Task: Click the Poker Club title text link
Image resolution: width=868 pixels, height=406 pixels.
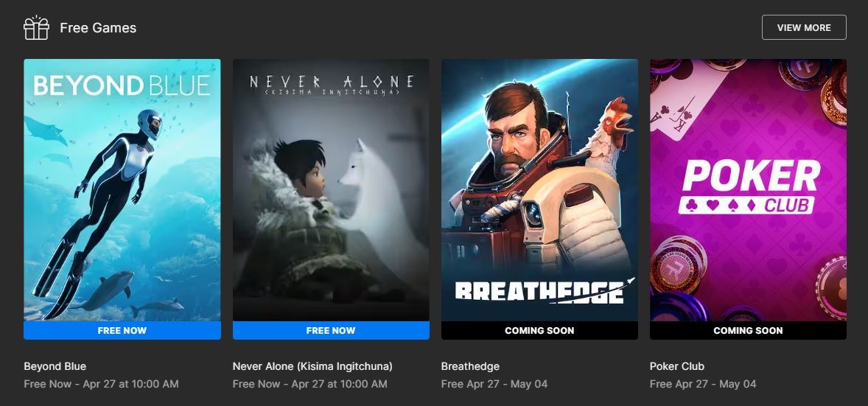Action: click(x=677, y=366)
